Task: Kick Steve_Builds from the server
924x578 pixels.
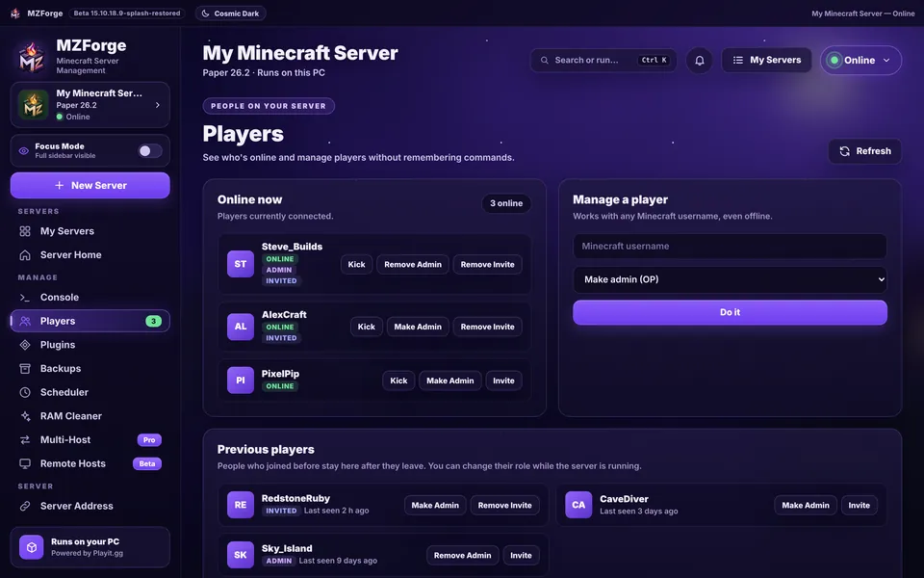Action: (356, 264)
